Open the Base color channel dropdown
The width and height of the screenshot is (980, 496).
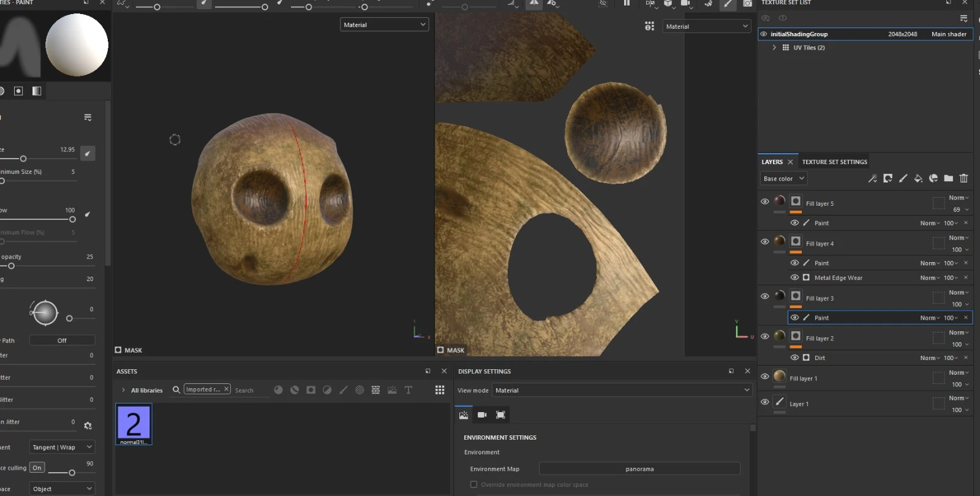tap(783, 179)
